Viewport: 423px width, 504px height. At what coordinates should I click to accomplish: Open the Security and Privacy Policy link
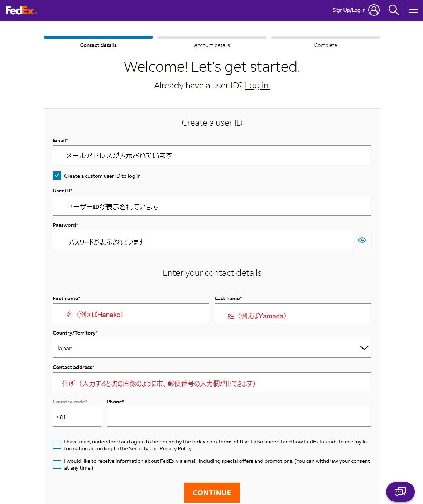(x=160, y=448)
